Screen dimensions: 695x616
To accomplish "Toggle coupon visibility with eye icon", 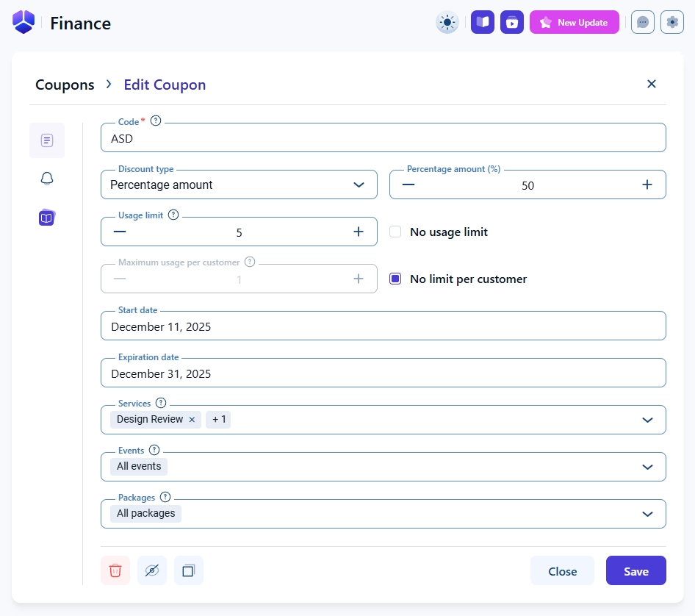I will pyautogui.click(x=152, y=570).
